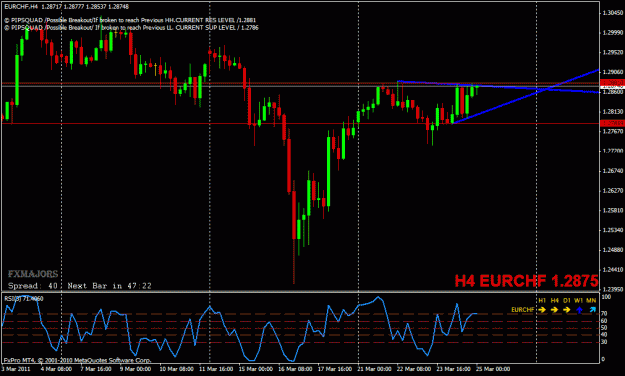Click the PIPSQUAD CURRENT SUP LEVEL line
The image size is (625, 376).
(x=132, y=28)
